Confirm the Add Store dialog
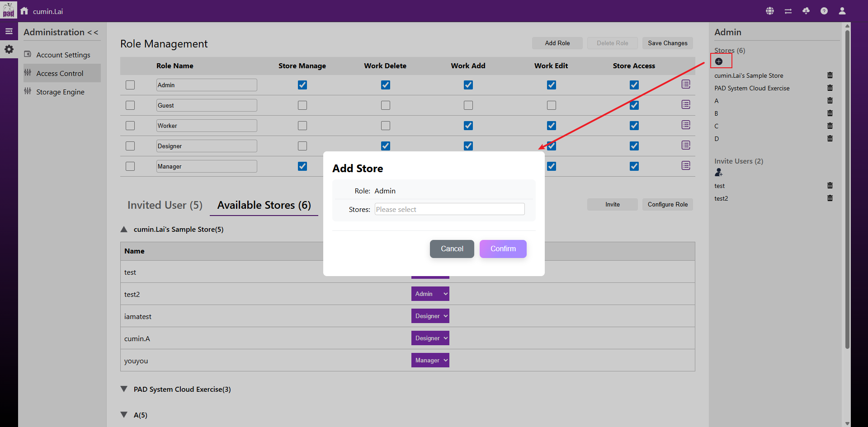This screenshot has height=427, width=868. (503, 249)
